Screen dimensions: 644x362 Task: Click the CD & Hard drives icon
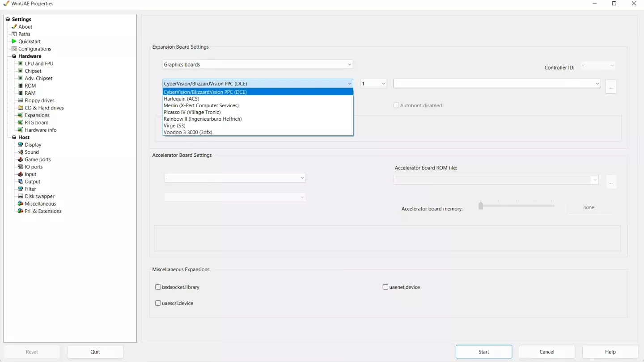coord(20,108)
